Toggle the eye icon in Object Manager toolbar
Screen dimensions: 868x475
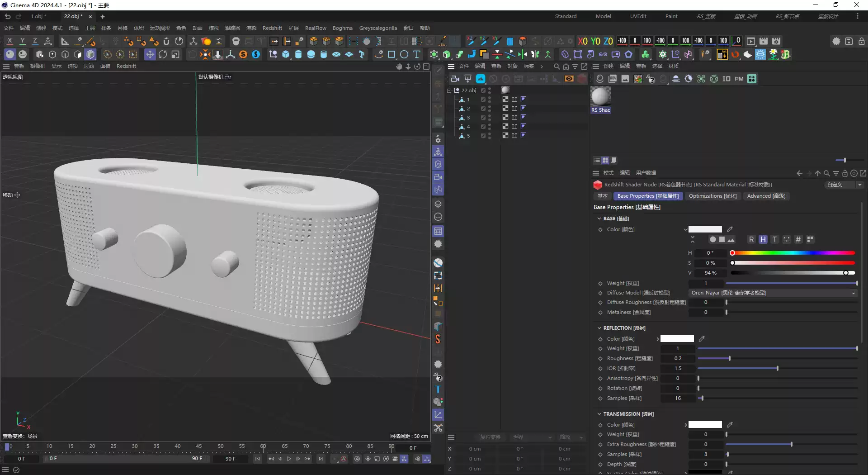pyautogui.click(x=569, y=78)
